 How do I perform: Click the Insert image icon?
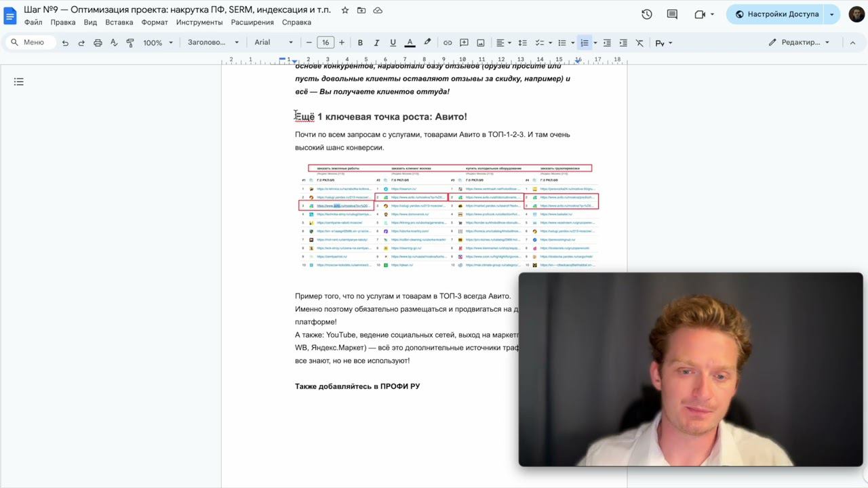480,43
